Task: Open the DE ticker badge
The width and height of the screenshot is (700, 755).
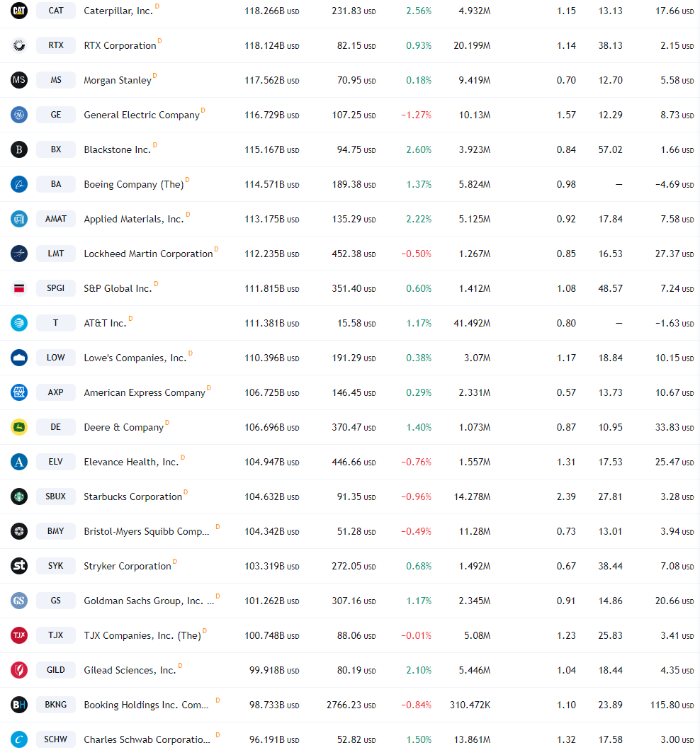Action: click(x=56, y=426)
